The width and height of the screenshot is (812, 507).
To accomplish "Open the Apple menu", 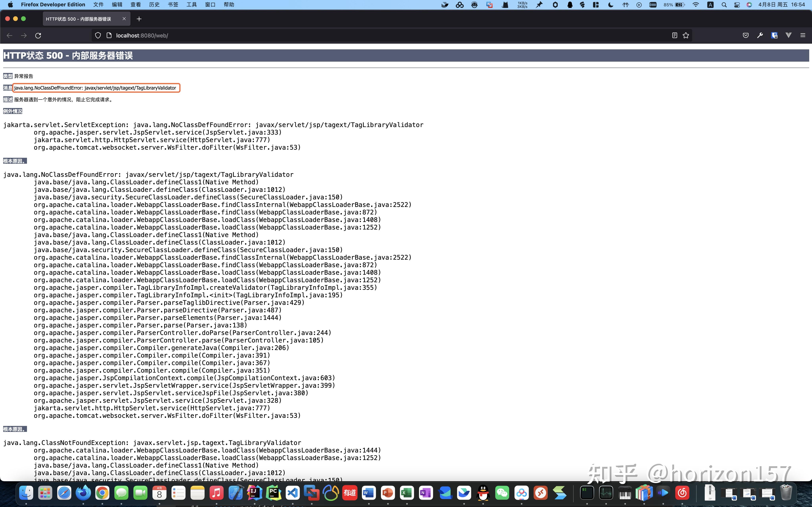I will click(x=10, y=5).
